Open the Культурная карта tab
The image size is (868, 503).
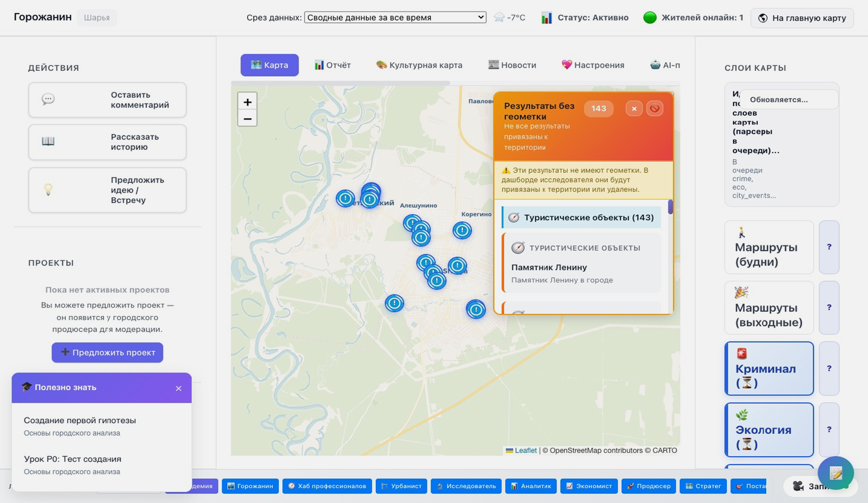pos(419,65)
